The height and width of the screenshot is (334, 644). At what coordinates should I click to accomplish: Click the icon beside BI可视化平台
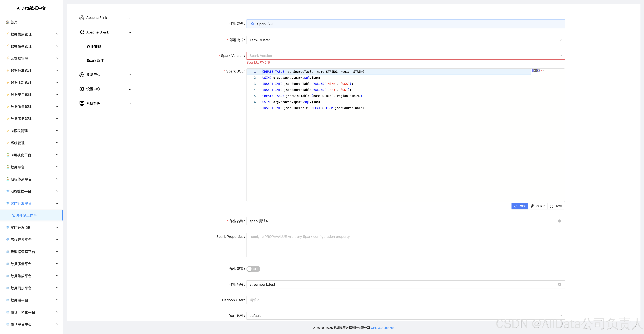[8, 155]
